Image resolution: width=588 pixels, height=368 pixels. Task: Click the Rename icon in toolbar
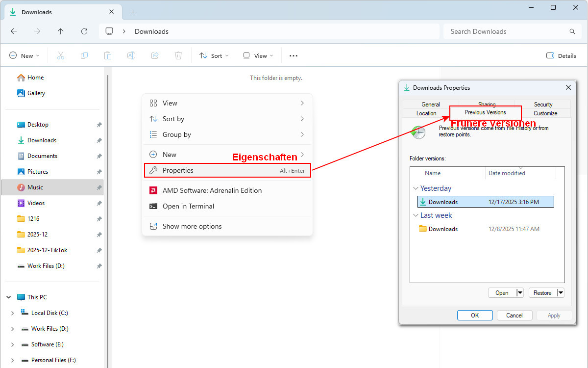coord(131,56)
